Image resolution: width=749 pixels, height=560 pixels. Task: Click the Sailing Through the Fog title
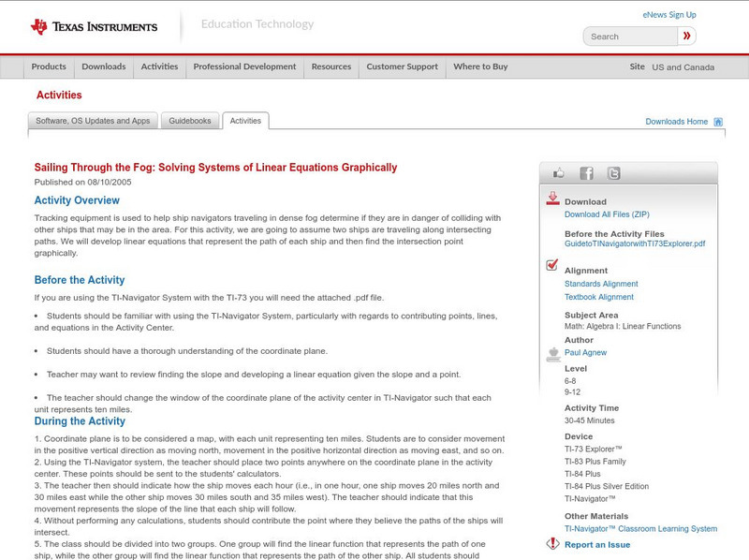215,168
